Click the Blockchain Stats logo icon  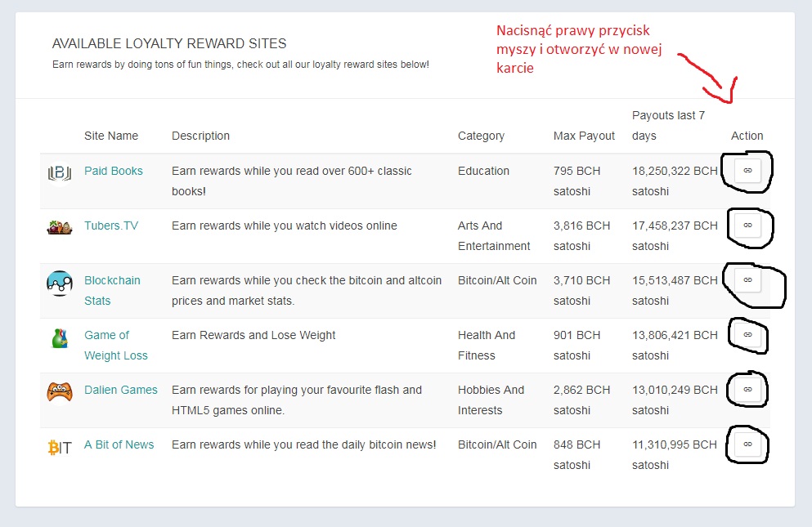(x=60, y=284)
